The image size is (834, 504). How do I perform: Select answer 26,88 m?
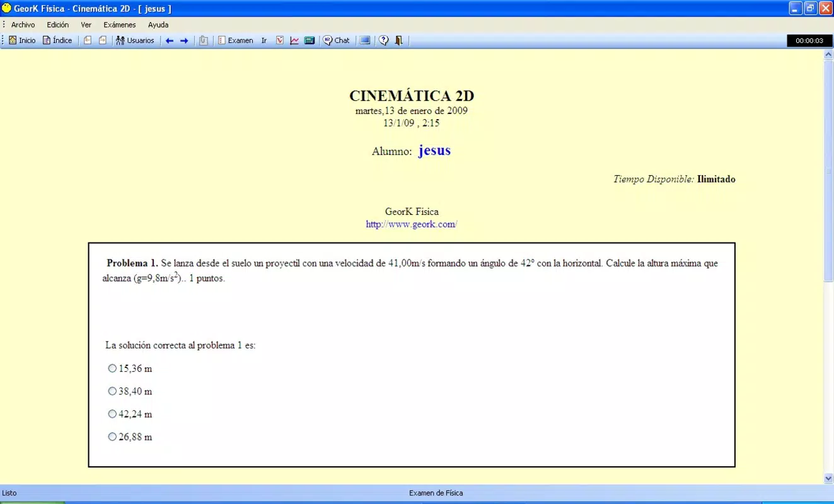point(112,437)
